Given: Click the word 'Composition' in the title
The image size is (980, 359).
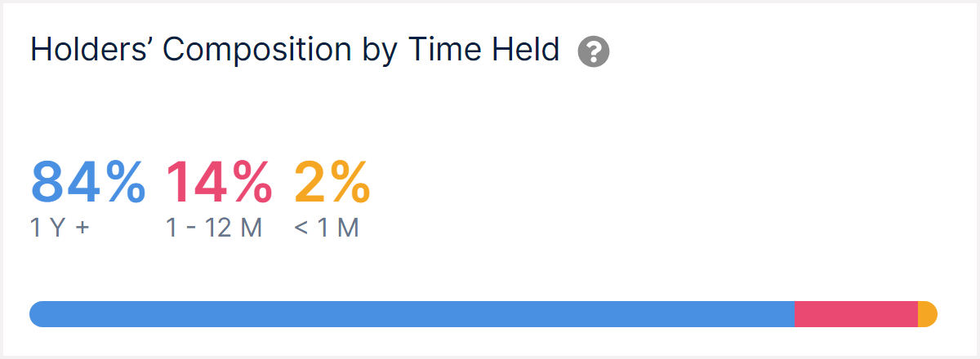Looking at the screenshot, I should point(258,51).
